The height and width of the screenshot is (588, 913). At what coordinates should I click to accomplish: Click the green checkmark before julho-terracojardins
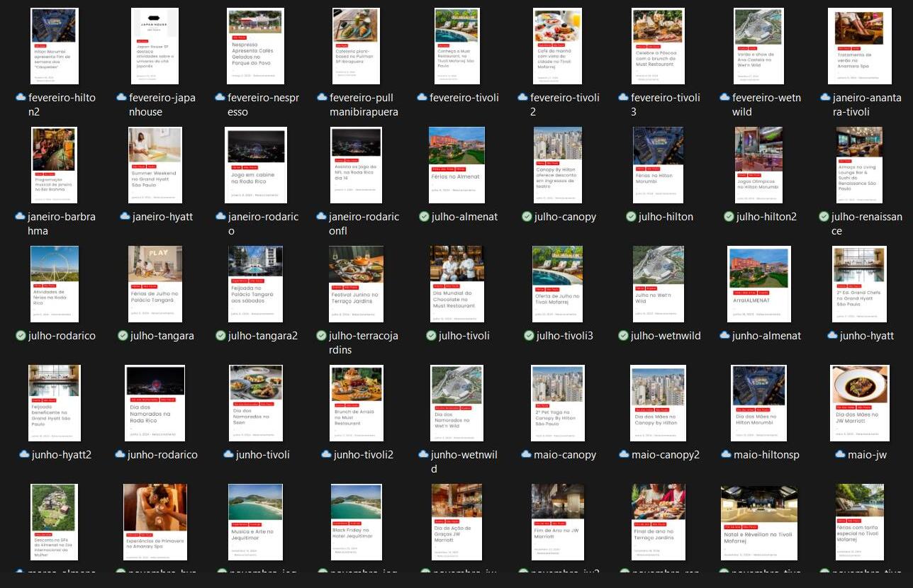[x=322, y=336]
